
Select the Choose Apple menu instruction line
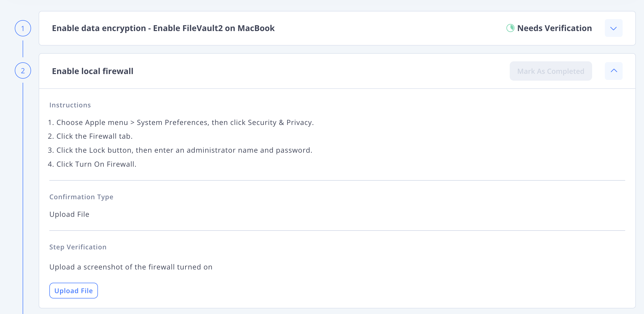pyautogui.click(x=181, y=122)
